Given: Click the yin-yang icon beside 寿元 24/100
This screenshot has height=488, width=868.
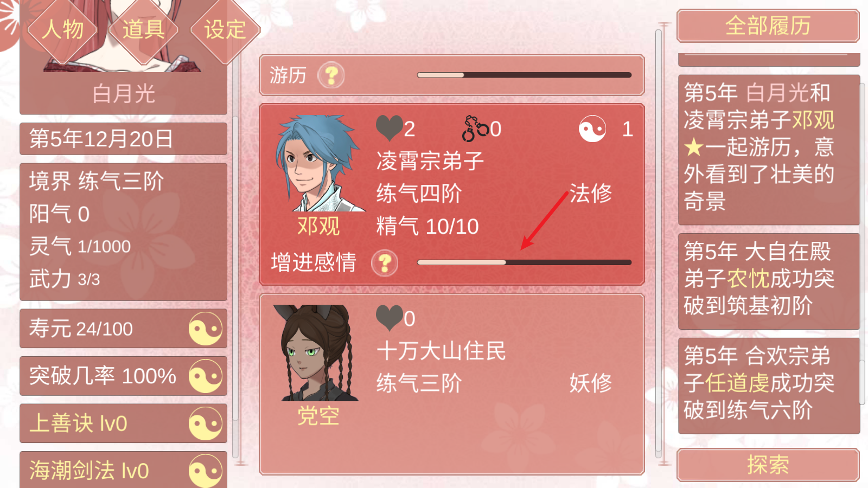Looking at the screenshot, I should click(206, 329).
